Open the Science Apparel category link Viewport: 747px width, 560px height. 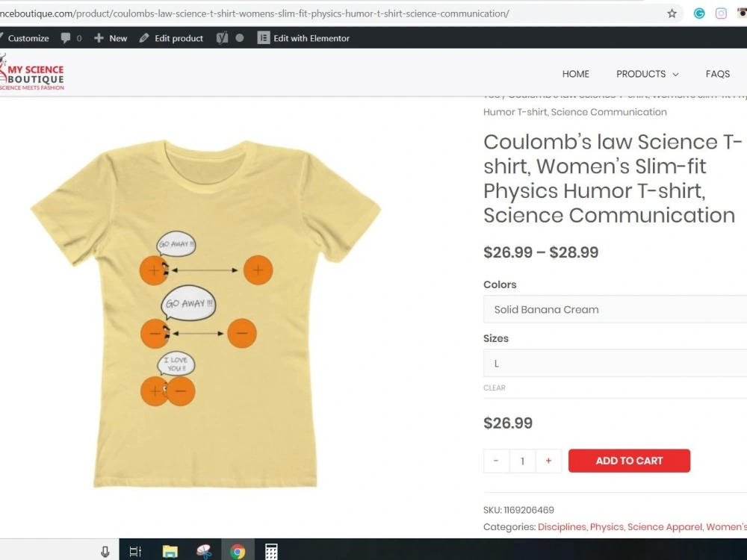pos(665,526)
